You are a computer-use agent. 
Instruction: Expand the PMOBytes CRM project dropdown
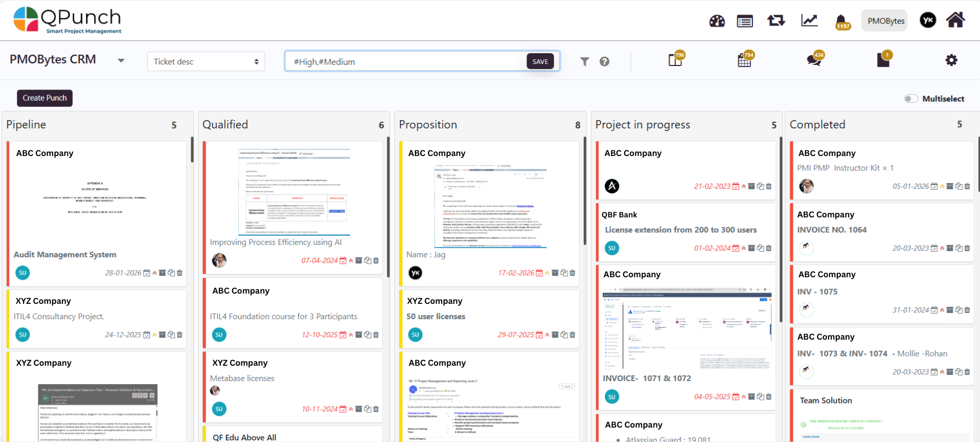pyautogui.click(x=121, y=60)
